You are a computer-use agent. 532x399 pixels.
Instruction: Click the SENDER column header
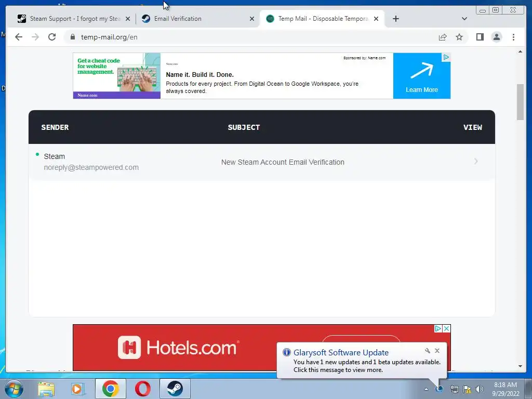pos(55,127)
